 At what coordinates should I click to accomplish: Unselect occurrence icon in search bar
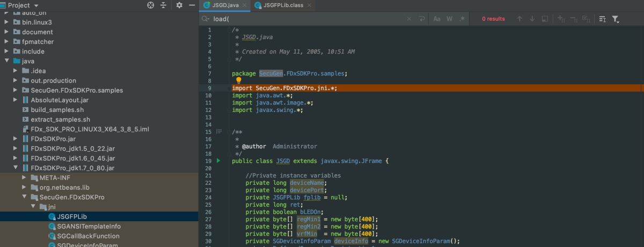coord(574,19)
